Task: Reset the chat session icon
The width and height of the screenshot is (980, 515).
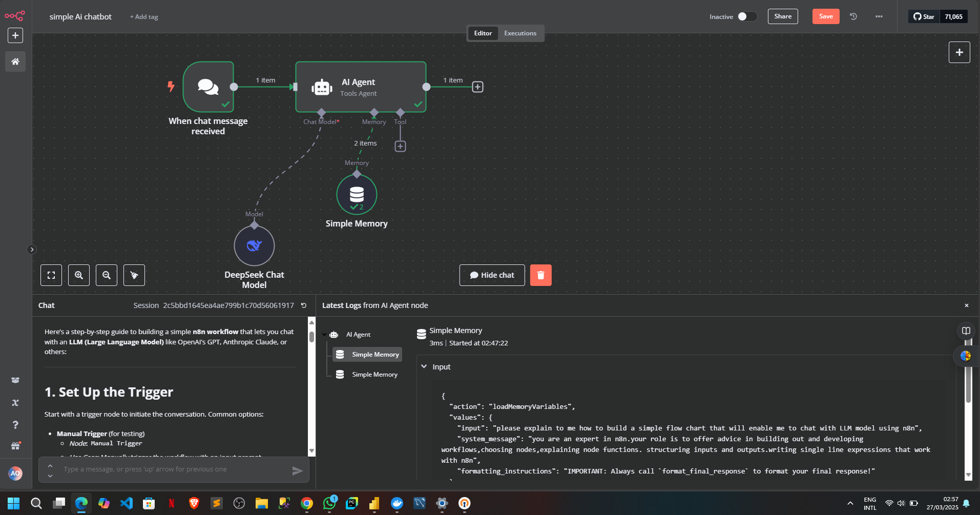Action: [x=304, y=305]
